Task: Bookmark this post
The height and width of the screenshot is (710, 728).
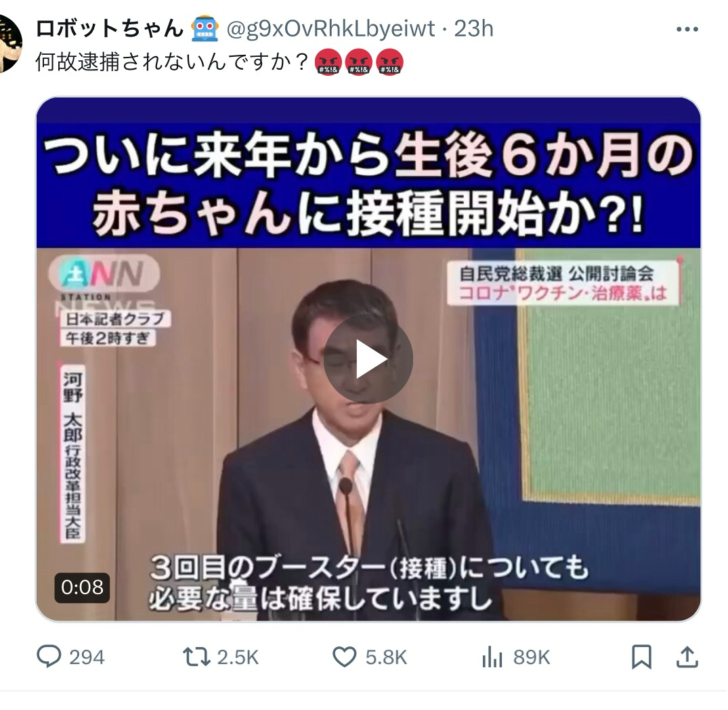Action: (641, 657)
